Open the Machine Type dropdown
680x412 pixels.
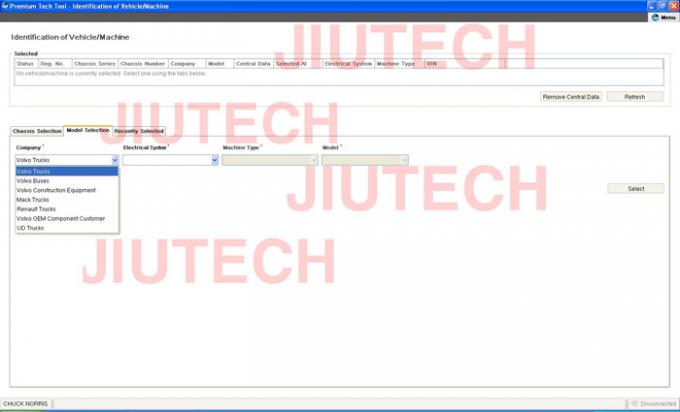(x=270, y=160)
